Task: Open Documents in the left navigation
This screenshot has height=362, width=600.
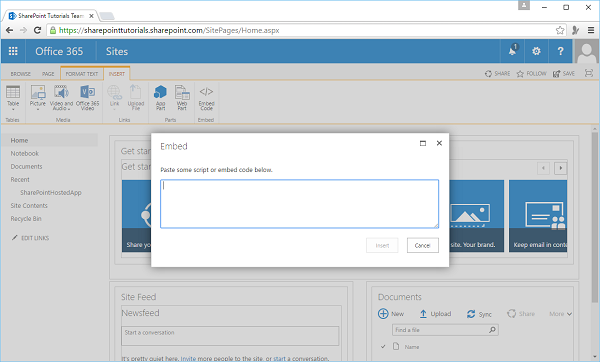Action: [26, 166]
